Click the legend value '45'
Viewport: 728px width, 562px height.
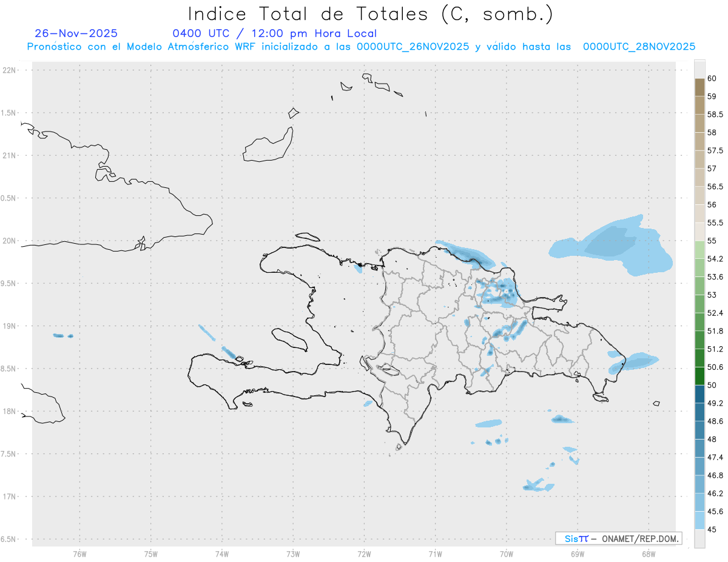coord(712,529)
